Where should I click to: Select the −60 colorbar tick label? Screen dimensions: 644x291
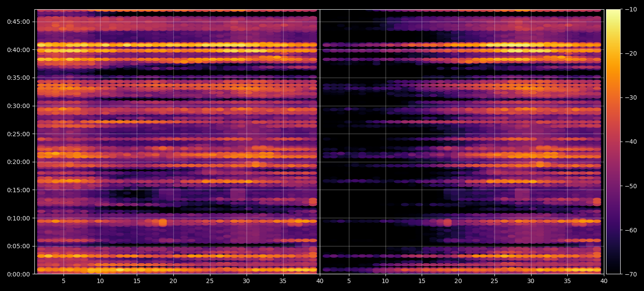(631, 230)
